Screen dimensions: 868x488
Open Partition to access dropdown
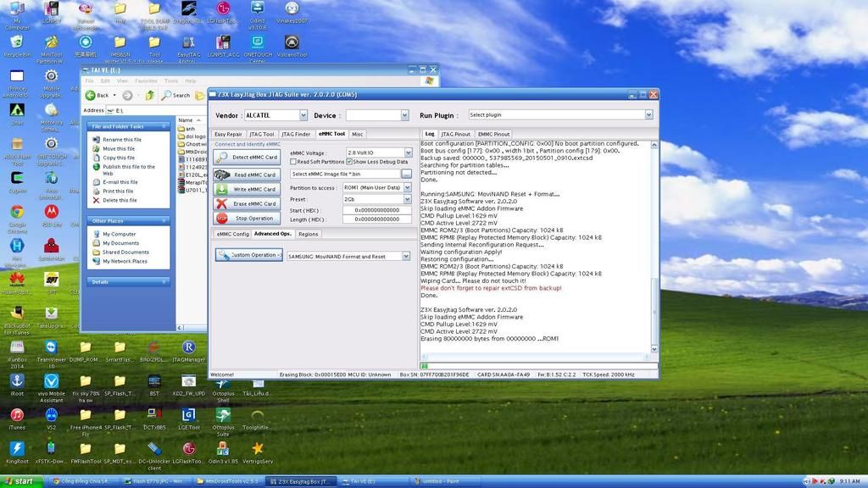pyautogui.click(x=408, y=187)
